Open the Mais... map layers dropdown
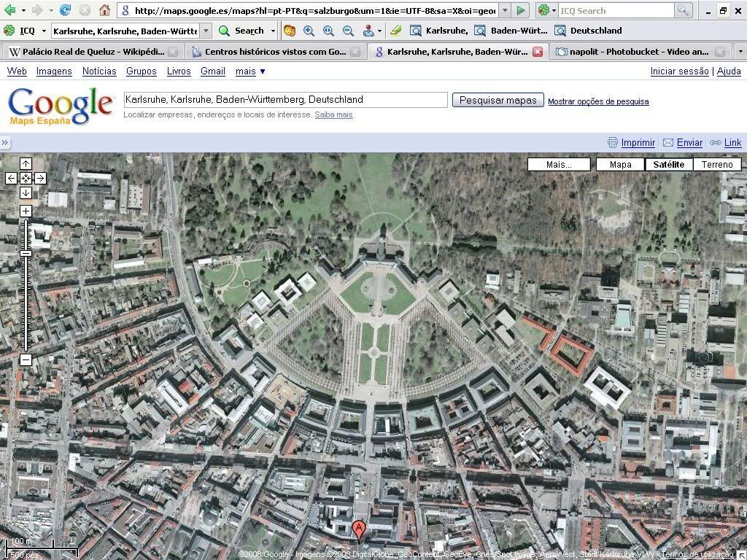Viewport: 747px width, 560px height. click(559, 164)
